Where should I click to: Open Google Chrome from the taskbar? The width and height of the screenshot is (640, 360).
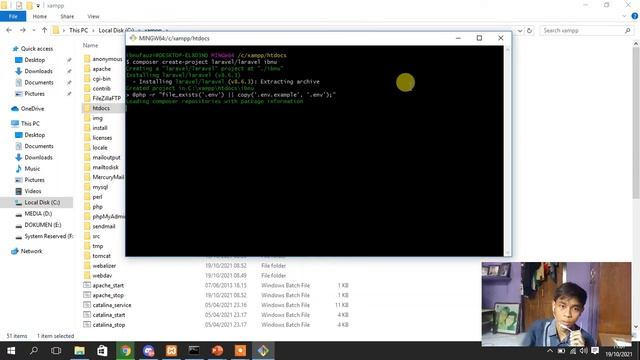(x=125, y=351)
